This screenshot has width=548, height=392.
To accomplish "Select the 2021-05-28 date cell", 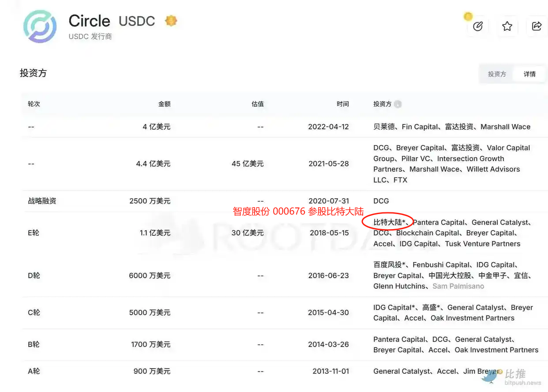I will point(328,164).
